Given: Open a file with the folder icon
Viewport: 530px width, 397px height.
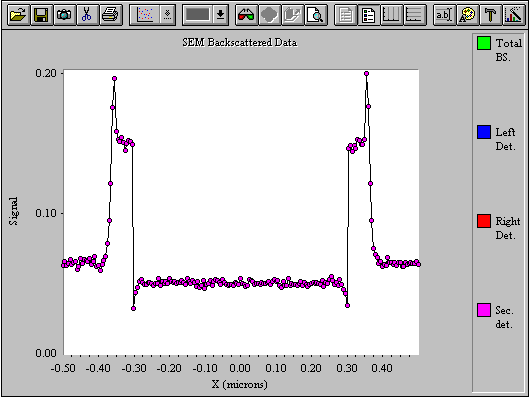Looking at the screenshot, I should (19, 15).
